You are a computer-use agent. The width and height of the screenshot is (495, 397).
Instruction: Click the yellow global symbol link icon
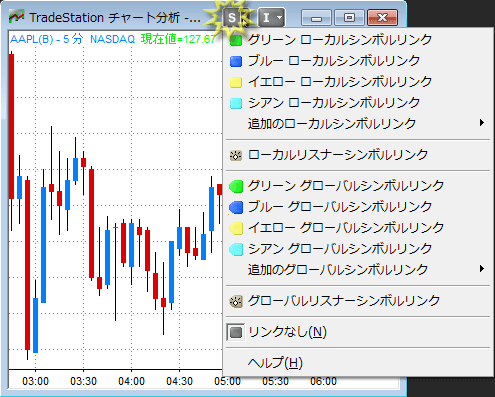click(236, 228)
